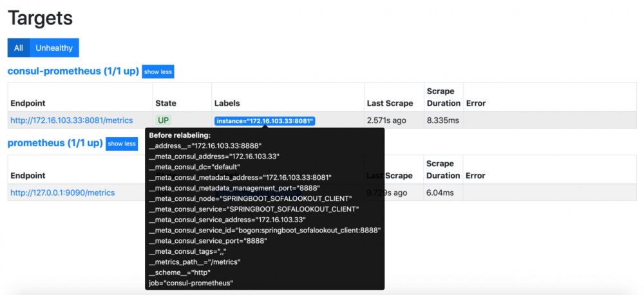This screenshot has height=295, width=644.
Task: Click the State column header
Action: 166,103
